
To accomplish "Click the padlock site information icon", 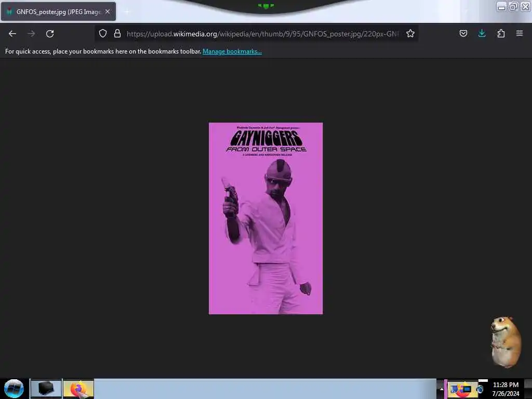I will (117, 33).
